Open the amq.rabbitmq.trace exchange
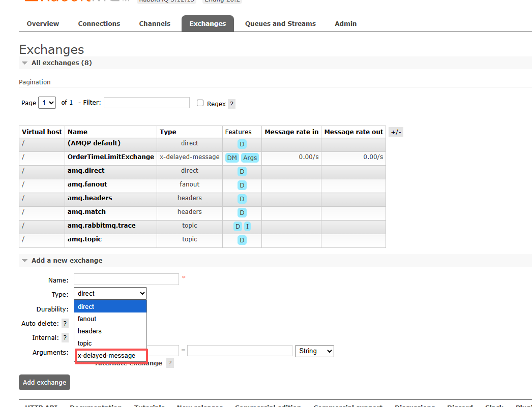This screenshot has width=532, height=407. (x=101, y=226)
